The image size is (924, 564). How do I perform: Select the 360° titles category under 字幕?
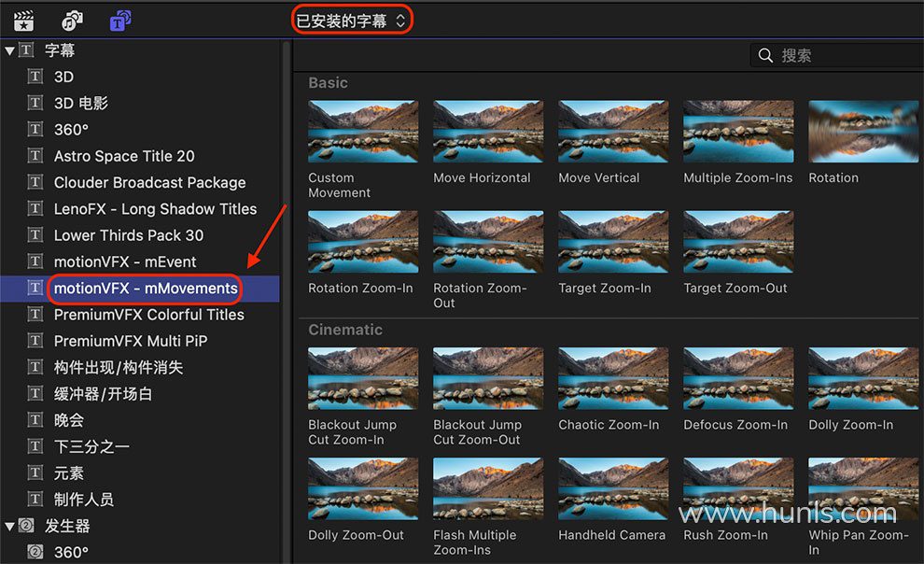71,130
